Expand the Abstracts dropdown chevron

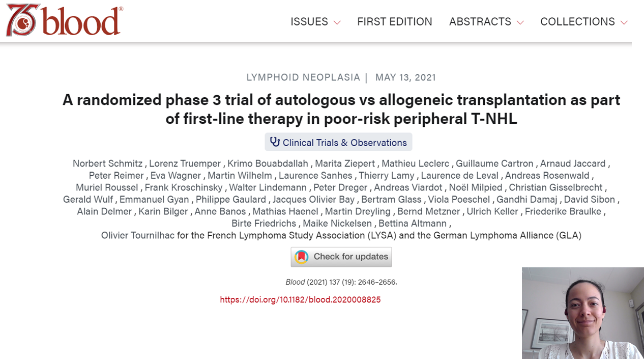pos(520,22)
